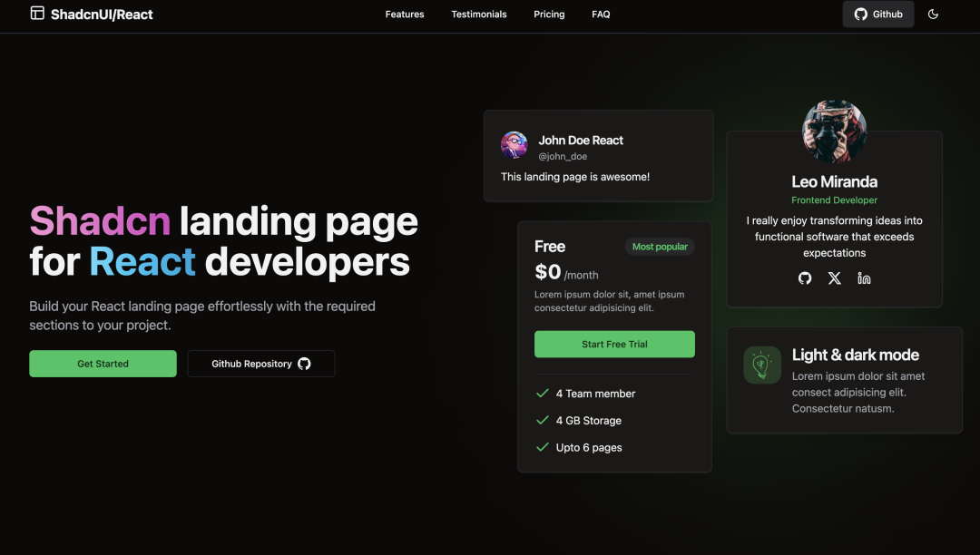
Task: Click the checkmark beside 4 GB Storage
Action: click(x=543, y=420)
